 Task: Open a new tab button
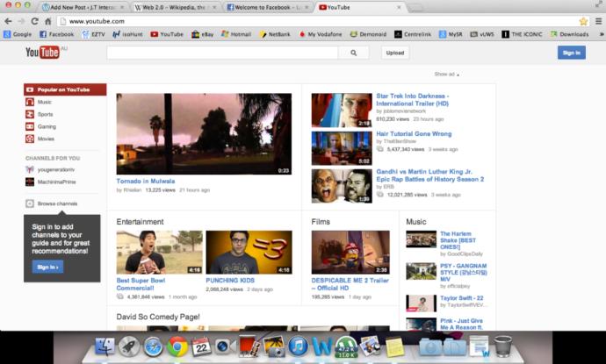415,8
